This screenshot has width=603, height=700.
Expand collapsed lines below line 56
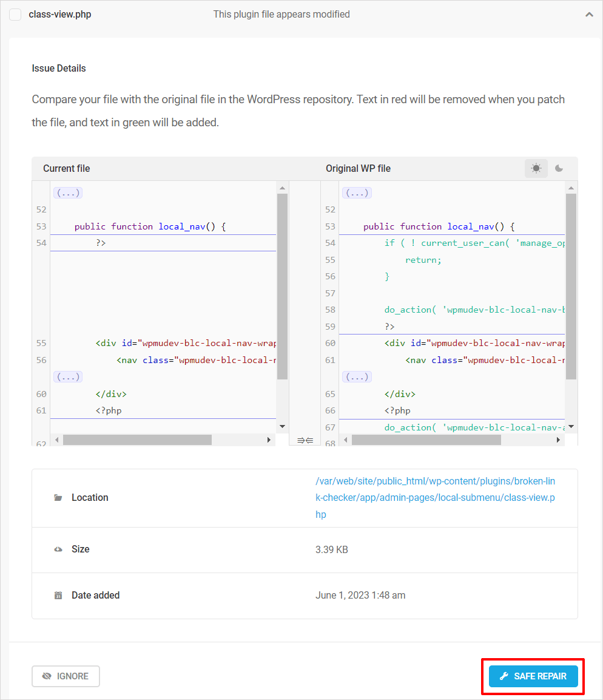coord(67,377)
